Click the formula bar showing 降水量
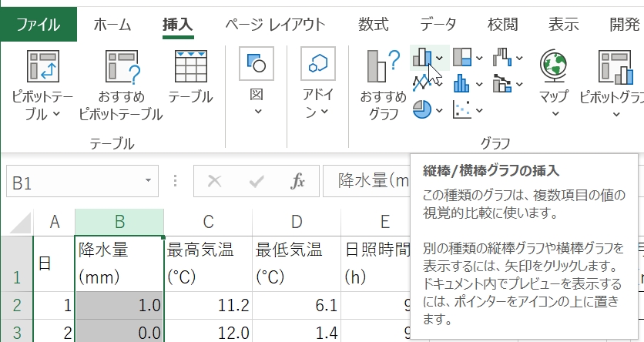Screen dimensions: 644x342 (x=367, y=181)
